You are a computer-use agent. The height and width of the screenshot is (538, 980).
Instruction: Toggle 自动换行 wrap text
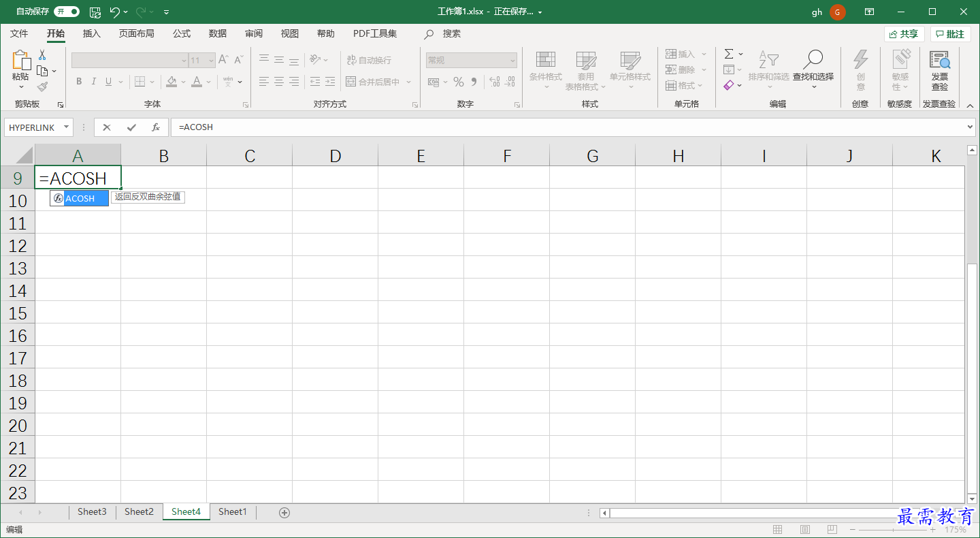tap(369, 60)
